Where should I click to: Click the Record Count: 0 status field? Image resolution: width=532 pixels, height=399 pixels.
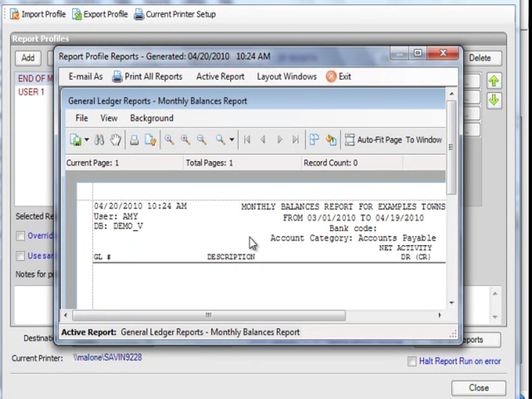click(x=352, y=163)
